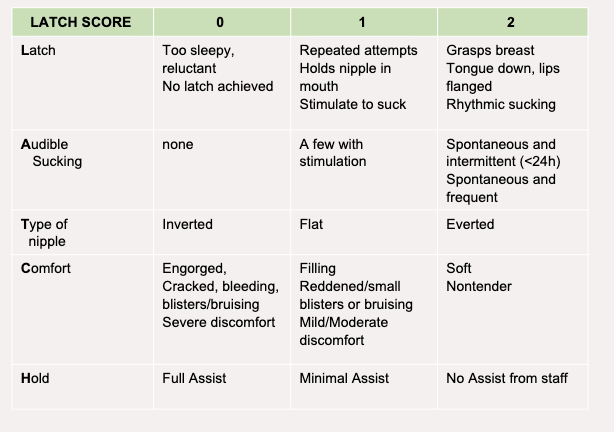Click the 'Flat' nipple type cell
The image size is (614, 432).
(311, 224)
